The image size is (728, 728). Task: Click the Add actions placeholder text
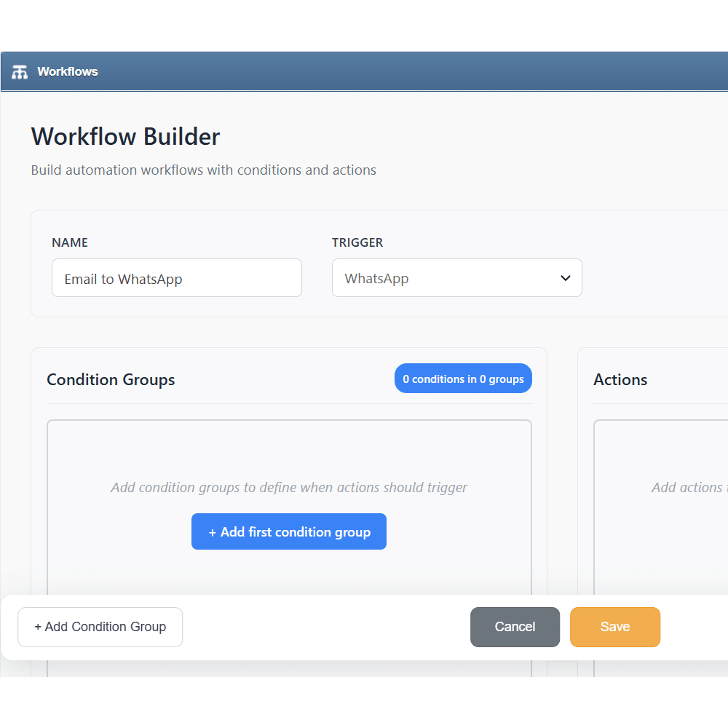[688, 488]
